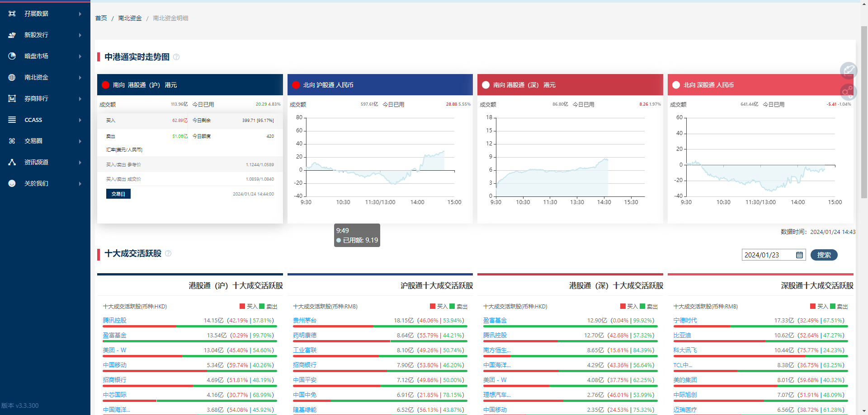The width and height of the screenshot is (868, 415).
Task: Click help icon beside 中港通实时走势图 title
Action: click(176, 57)
